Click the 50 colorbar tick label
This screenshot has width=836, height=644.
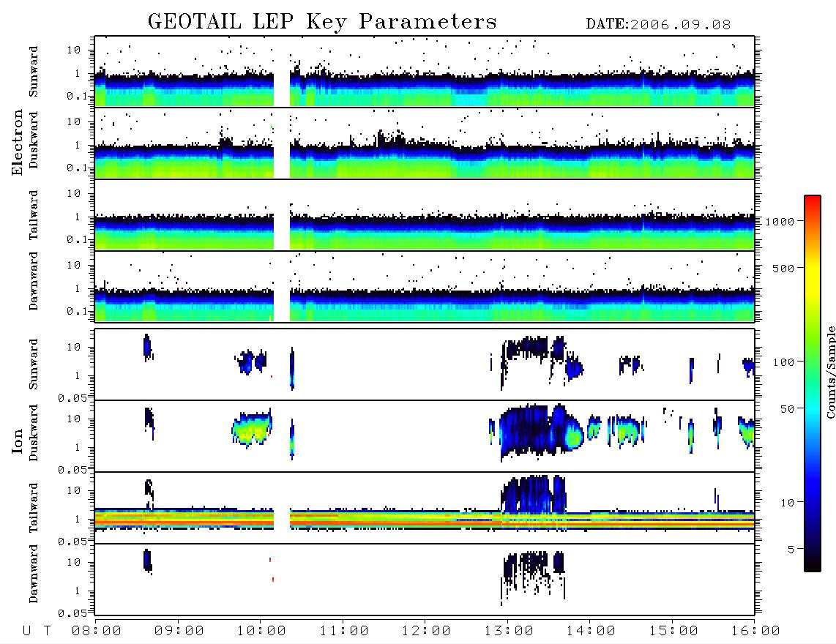click(x=786, y=409)
